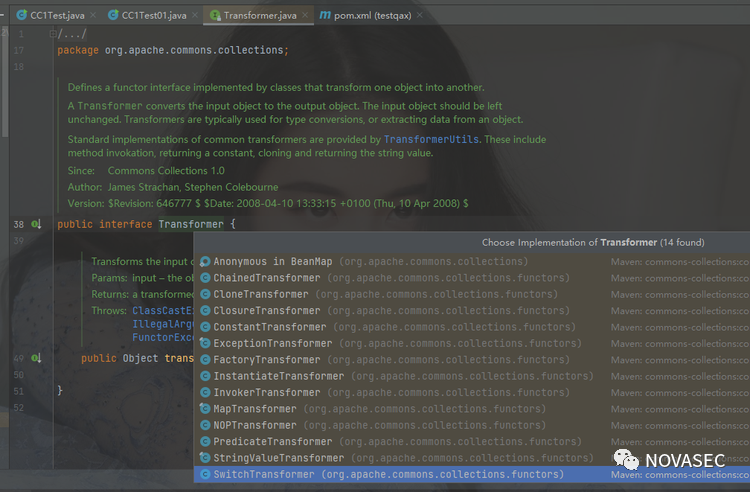
Task: Click the PredicateTransformer class icon
Action: (x=205, y=441)
